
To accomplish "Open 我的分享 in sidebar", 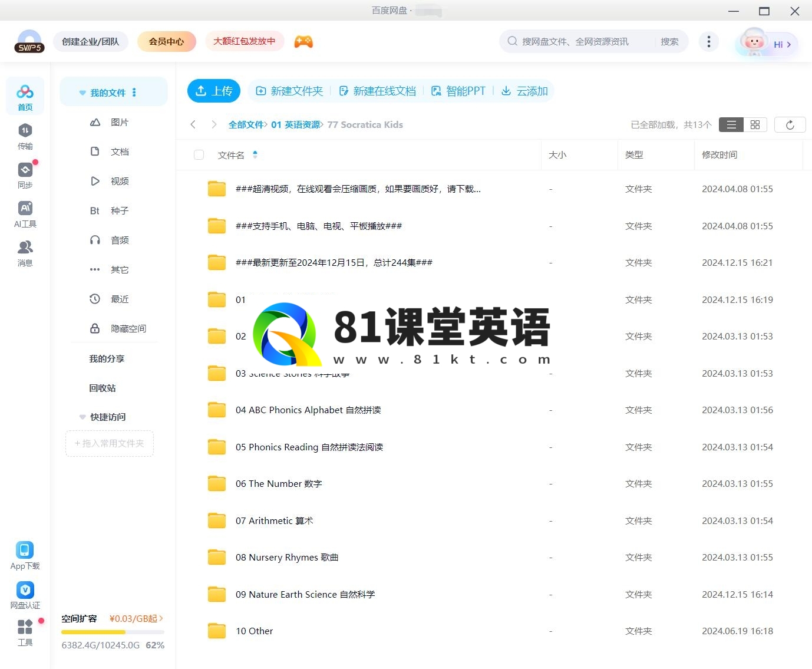I will point(107,358).
